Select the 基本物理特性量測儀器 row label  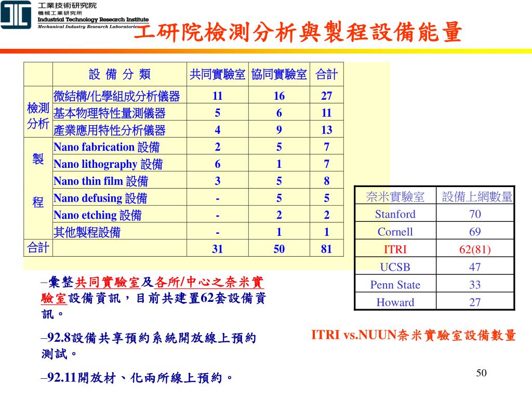pos(109,113)
